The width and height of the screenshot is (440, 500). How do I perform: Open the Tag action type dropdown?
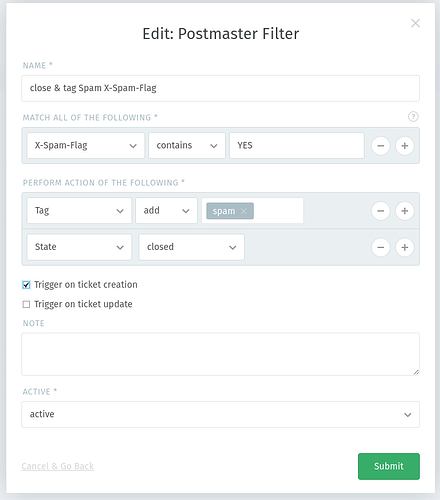pos(79,211)
